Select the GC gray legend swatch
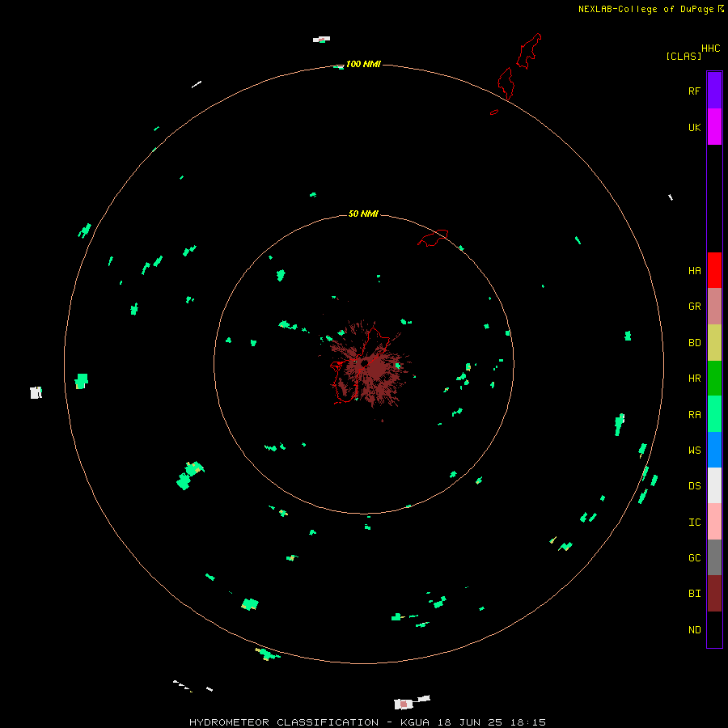The height and width of the screenshot is (728, 728). (714, 557)
